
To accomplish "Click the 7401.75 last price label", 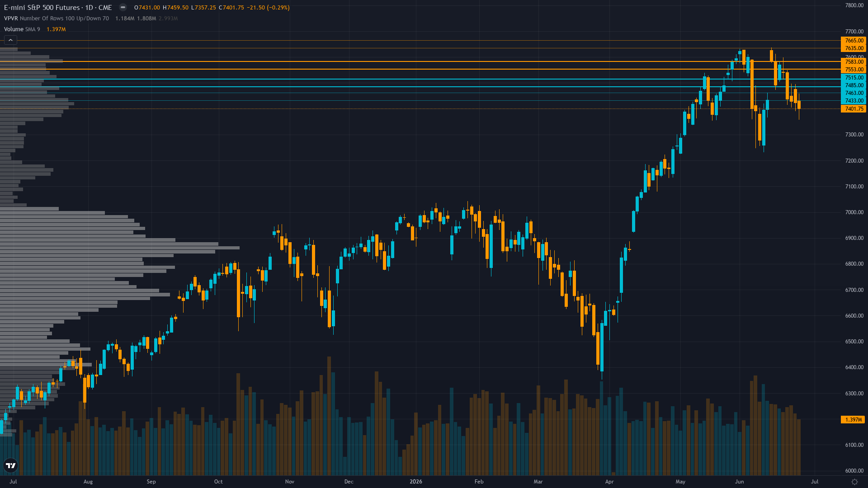I will (854, 108).
